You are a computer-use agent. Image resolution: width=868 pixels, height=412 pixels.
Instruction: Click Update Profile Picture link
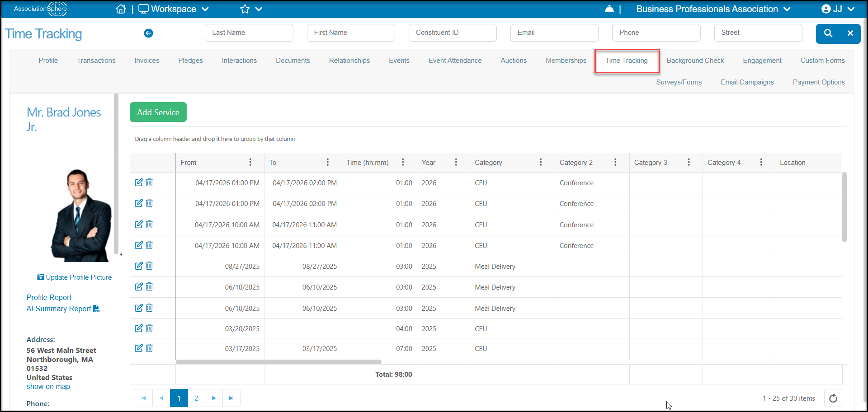[75, 277]
